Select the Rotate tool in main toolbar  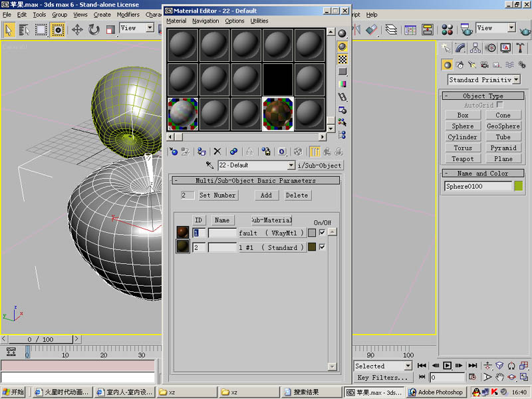point(94,29)
